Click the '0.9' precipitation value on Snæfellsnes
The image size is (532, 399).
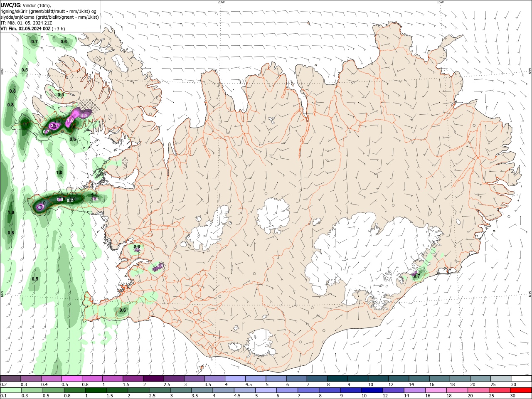[x=59, y=200]
